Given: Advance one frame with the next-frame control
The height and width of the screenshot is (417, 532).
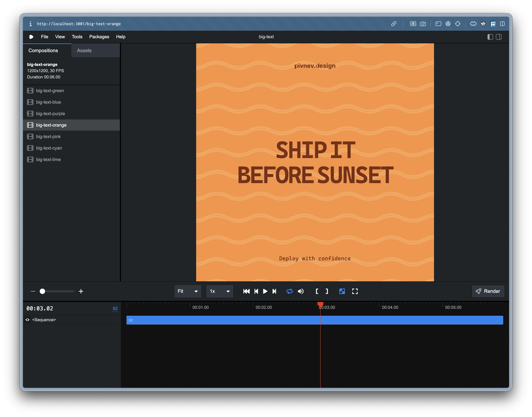Looking at the screenshot, I should [x=274, y=291].
